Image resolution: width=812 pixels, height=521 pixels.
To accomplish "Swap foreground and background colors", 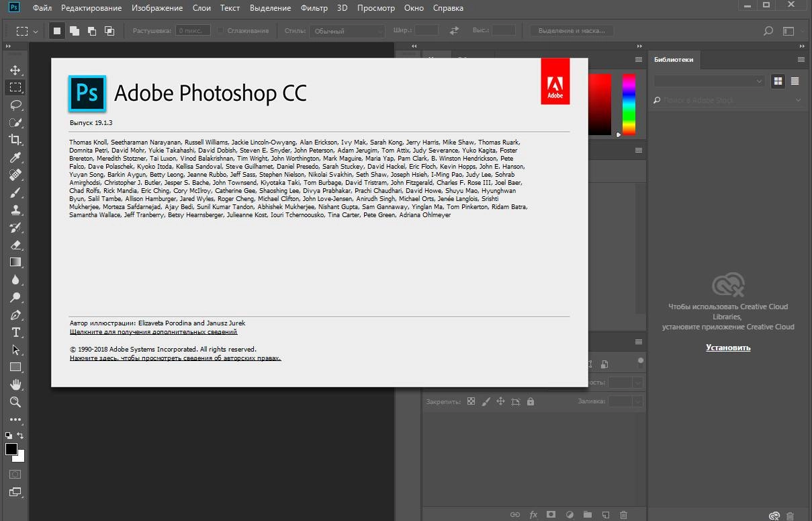I will 20,436.
